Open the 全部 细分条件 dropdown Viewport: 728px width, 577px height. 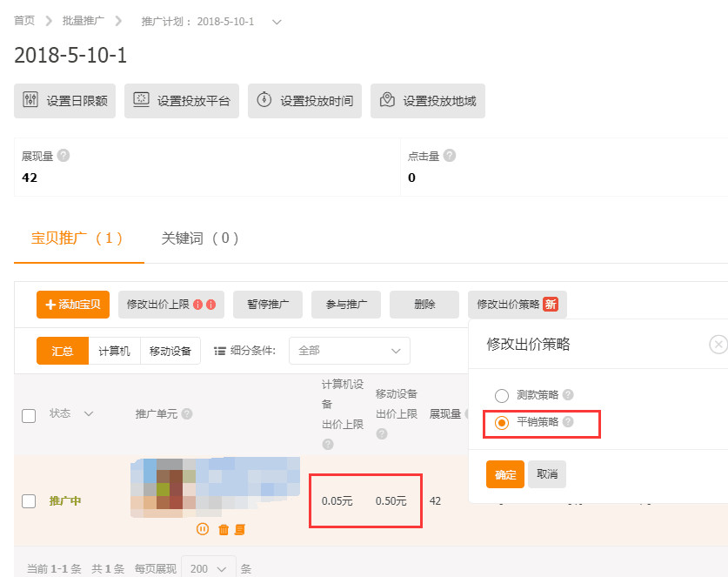tap(349, 351)
